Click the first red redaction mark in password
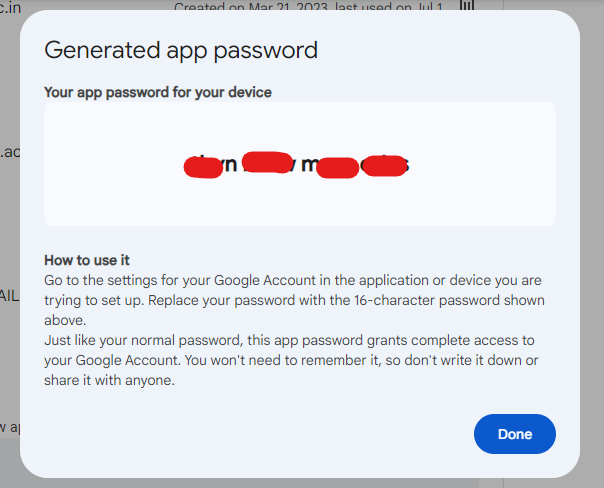The width and height of the screenshot is (604, 488). click(x=203, y=167)
